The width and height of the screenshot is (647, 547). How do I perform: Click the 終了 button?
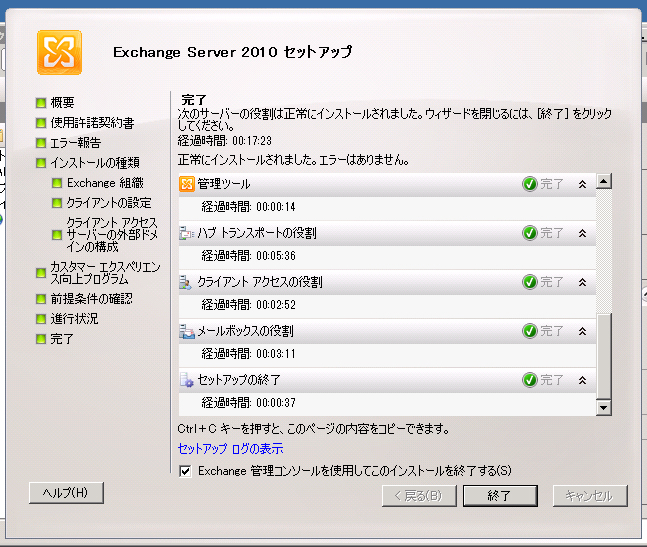click(x=500, y=495)
